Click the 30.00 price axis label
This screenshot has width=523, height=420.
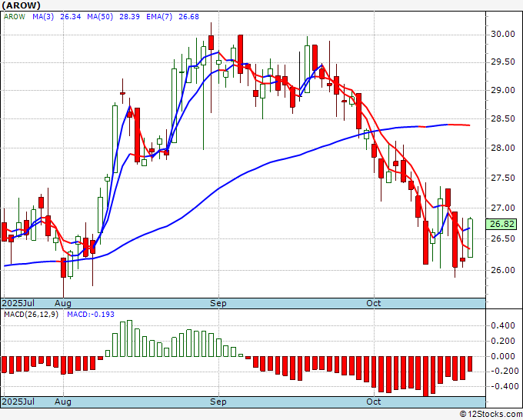503,34
